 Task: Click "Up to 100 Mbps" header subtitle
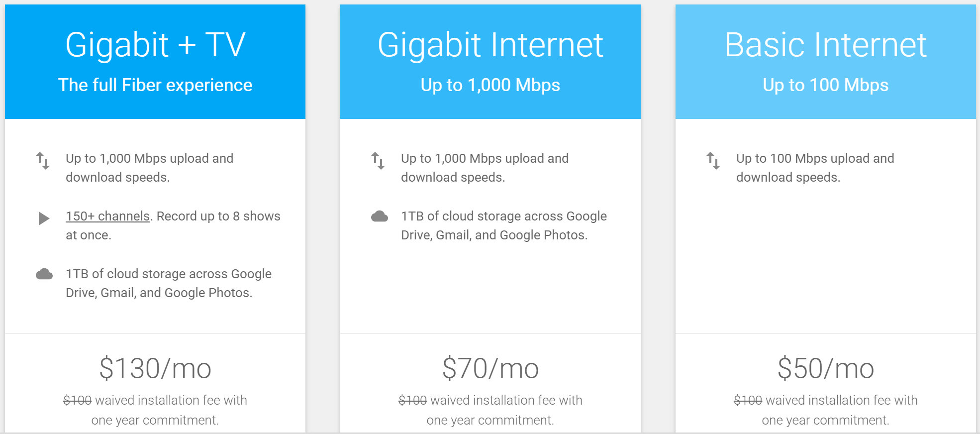click(x=825, y=85)
